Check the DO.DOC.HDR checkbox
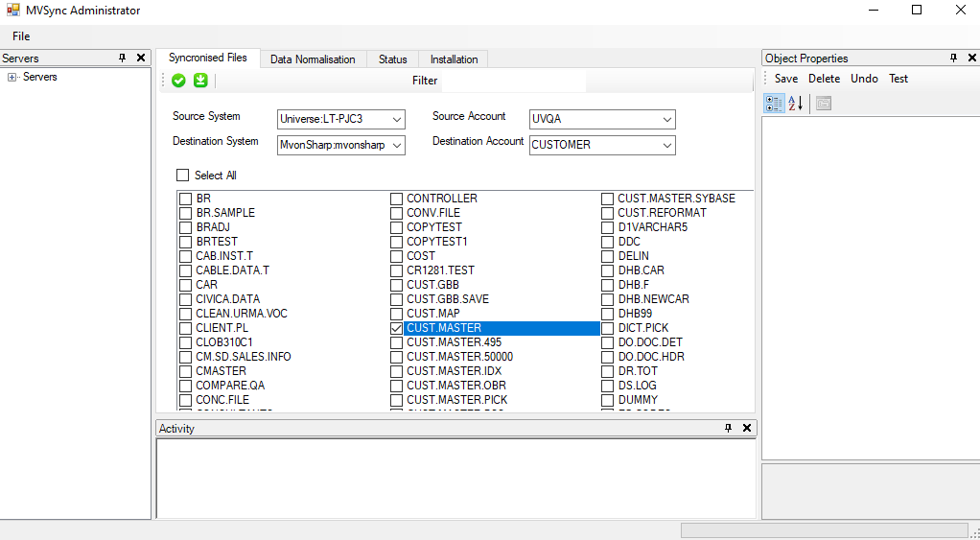 tap(608, 357)
